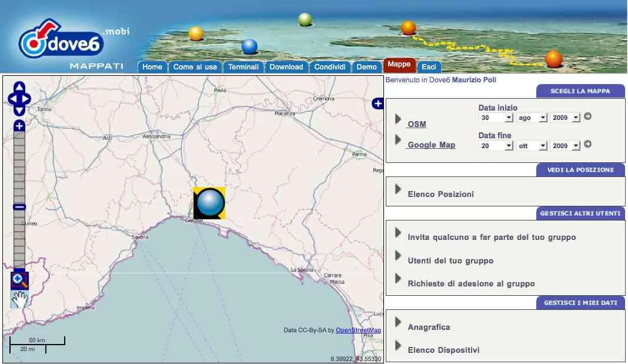
Task: Open the layer switcher plus icon on the map
Action: pos(378,103)
